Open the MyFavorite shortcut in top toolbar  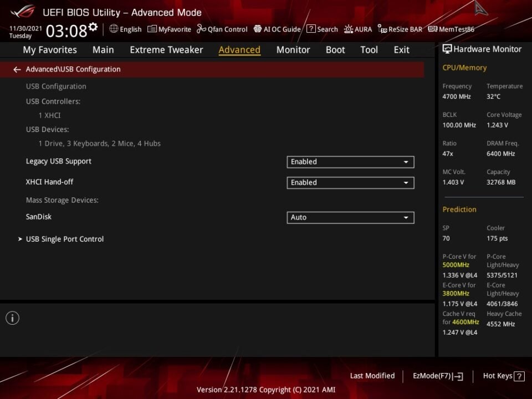click(169, 29)
